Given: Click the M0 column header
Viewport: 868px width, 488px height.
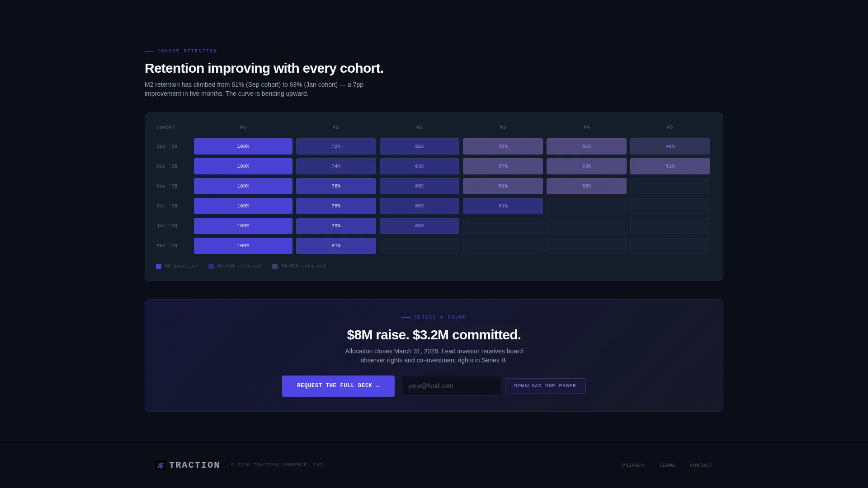Looking at the screenshot, I should pos(243,127).
